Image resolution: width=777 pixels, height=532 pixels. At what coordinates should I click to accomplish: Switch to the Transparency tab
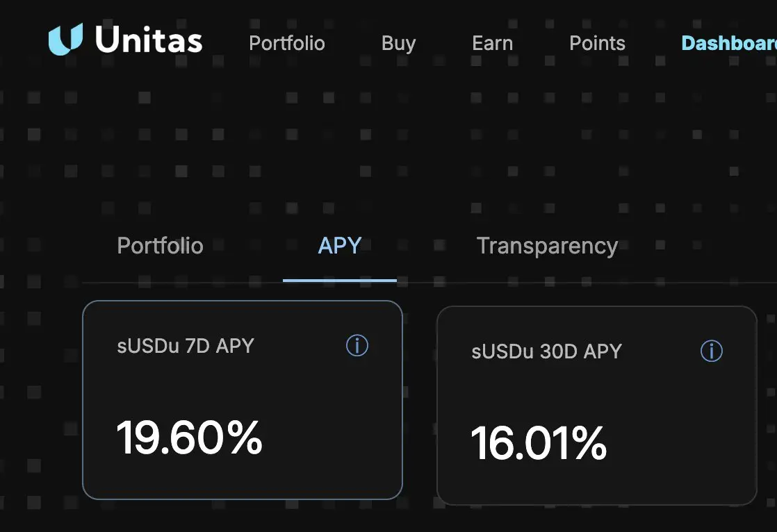tap(547, 246)
